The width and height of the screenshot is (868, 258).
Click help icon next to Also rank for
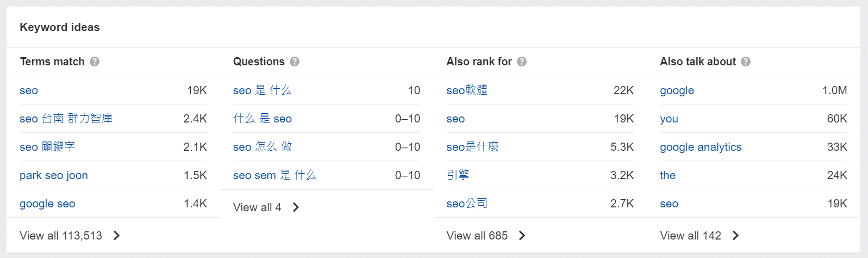(522, 62)
